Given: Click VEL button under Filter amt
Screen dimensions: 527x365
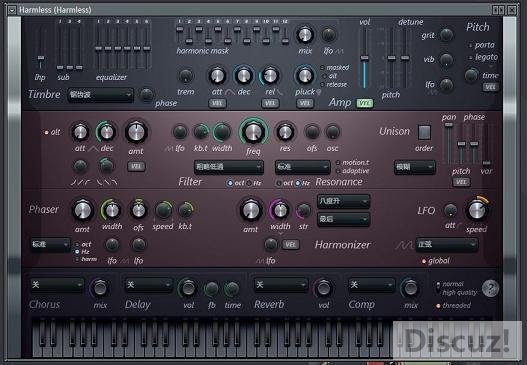Looking at the screenshot, I should click(136, 166).
